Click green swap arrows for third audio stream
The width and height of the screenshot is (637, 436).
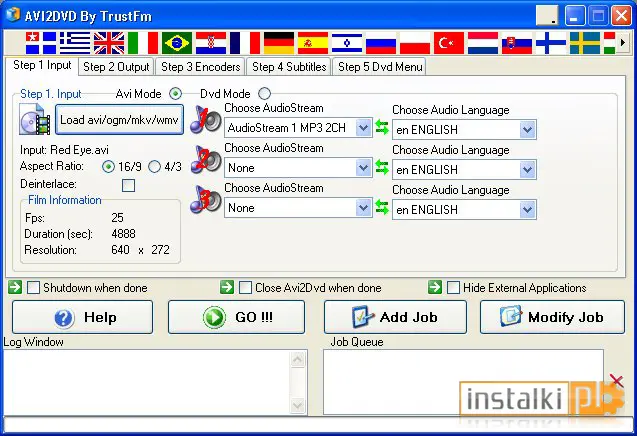381,207
